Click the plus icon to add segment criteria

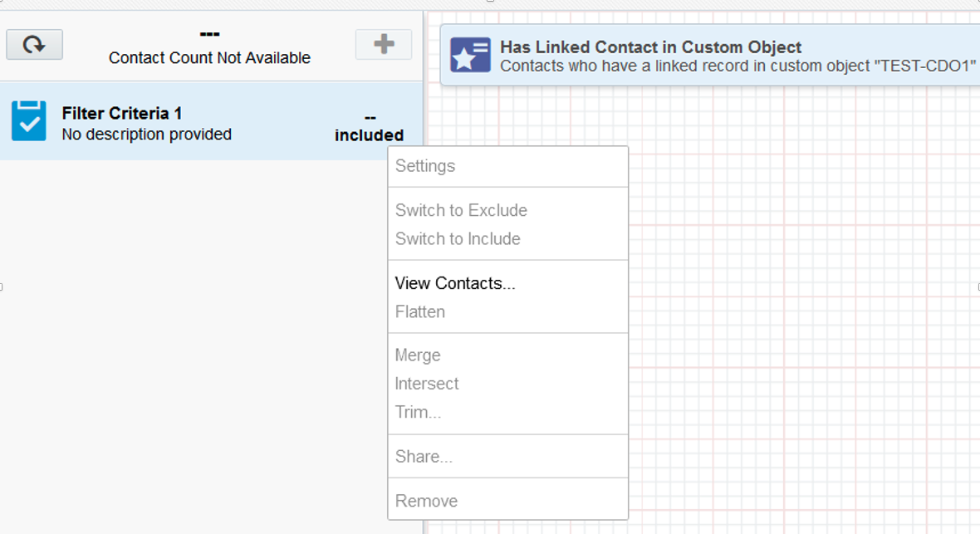pos(383,44)
